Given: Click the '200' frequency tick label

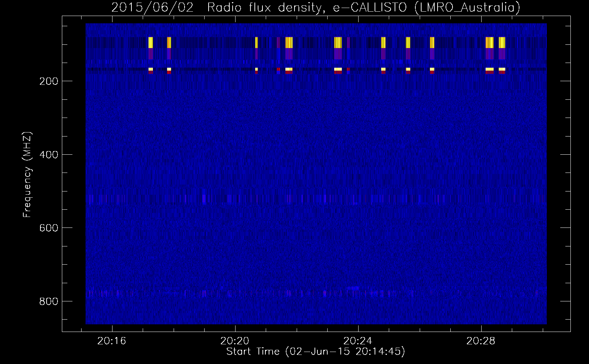Looking at the screenshot, I should pos(48,81).
